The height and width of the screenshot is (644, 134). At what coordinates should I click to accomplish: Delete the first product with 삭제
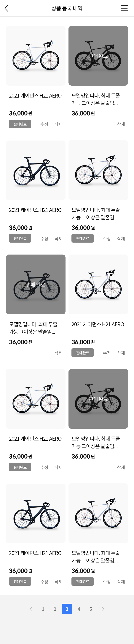[x=58, y=124]
